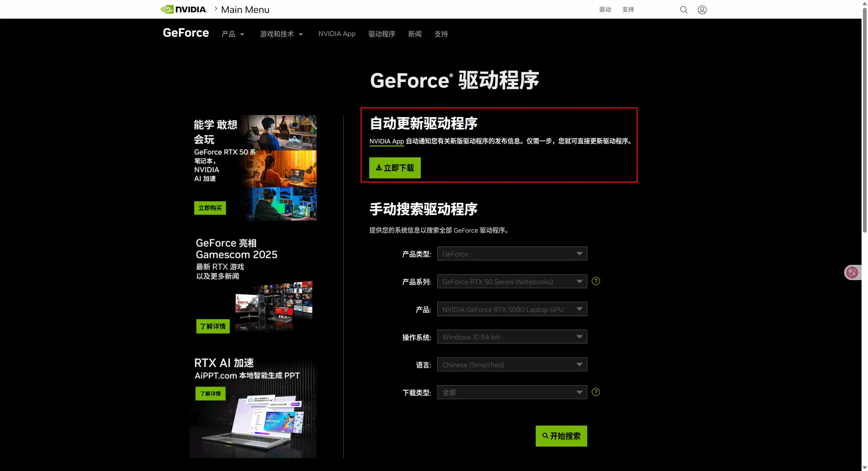Open NVIDIA App navigation item
This screenshot has width=868, height=471.
[x=337, y=34]
